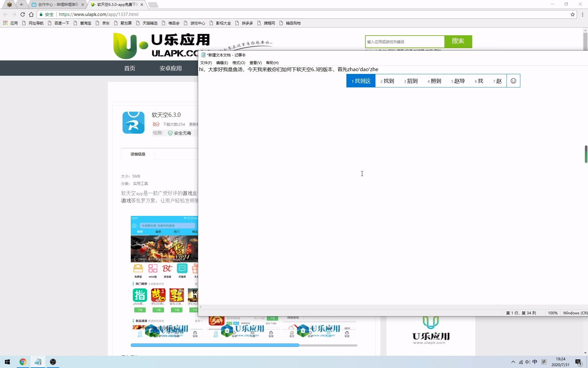Choose IME candidate 5 赵导
The width and height of the screenshot is (588, 368).
pos(458,81)
